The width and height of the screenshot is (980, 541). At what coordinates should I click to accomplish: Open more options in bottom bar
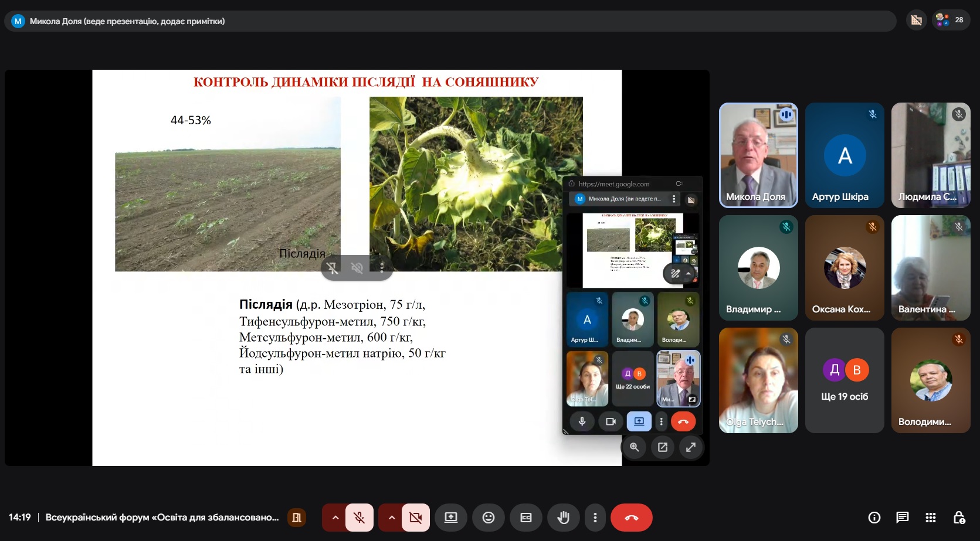coord(595,518)
